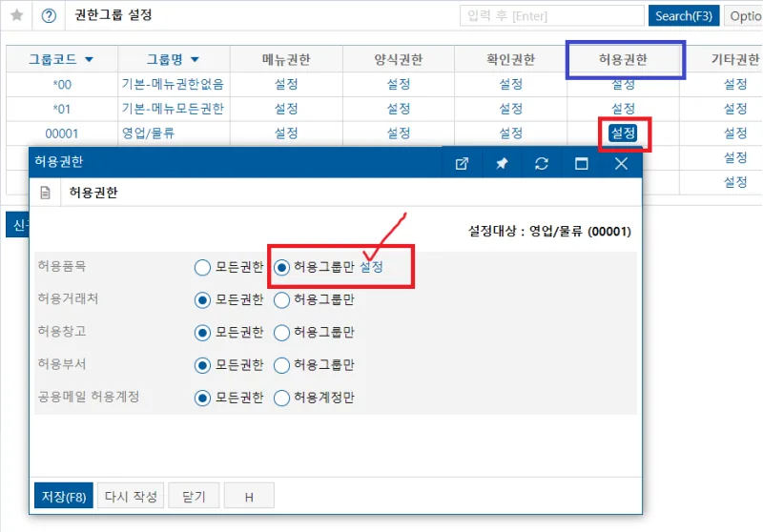Click the document icon beside 허용권한
The height and width of the screenshot is (532, 763).
coord(45,193)
